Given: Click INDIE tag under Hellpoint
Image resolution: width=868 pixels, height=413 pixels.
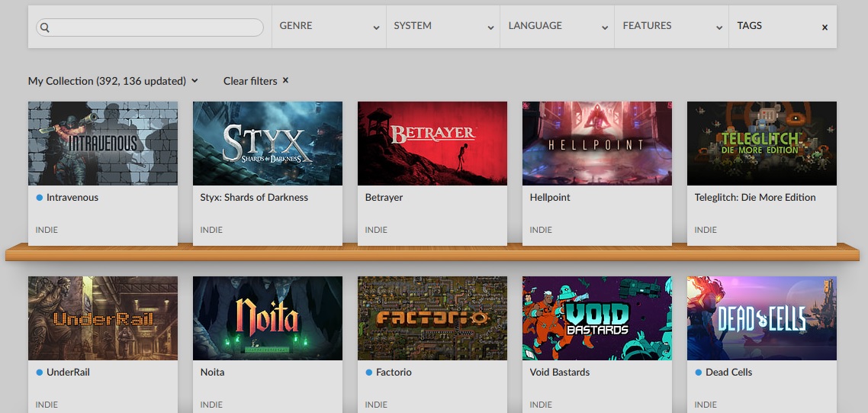Looking at the screenshot, I should 541,230.
